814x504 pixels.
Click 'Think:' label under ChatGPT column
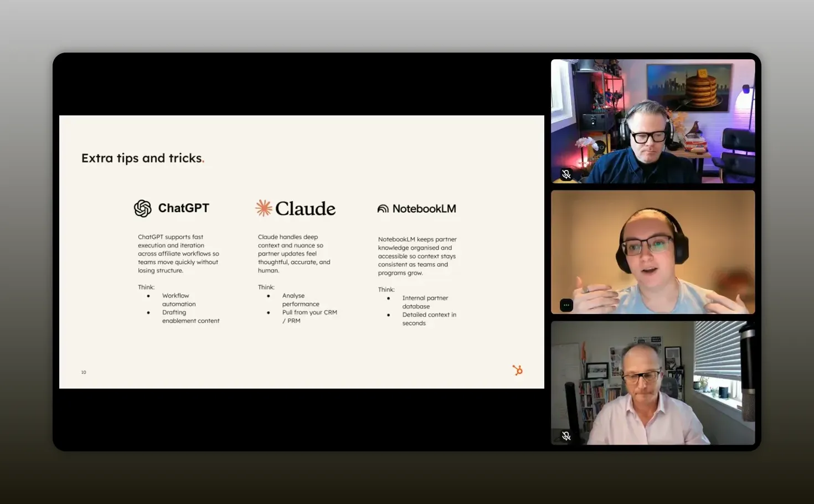click(x=146, y=287)
